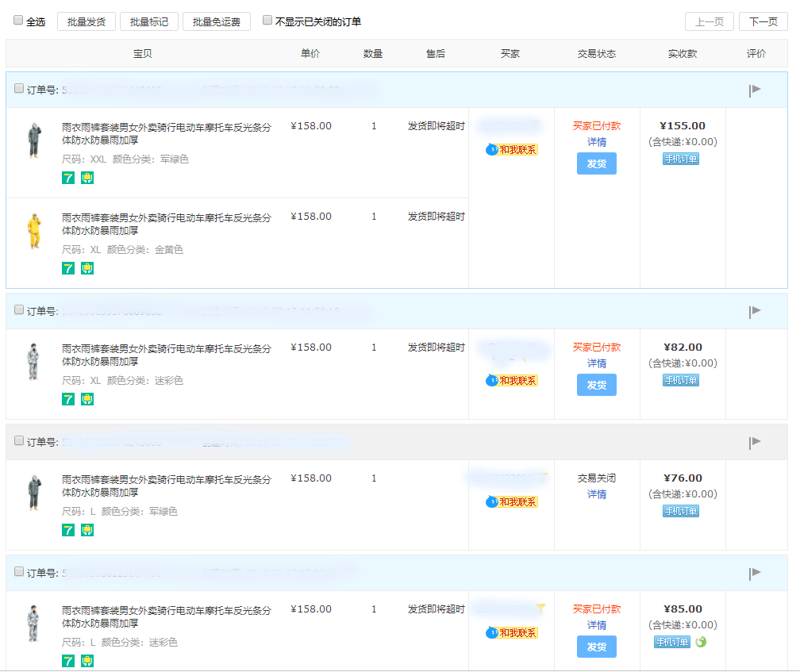800x672 pixels.
Task: Click the green "7" return-guarantee icon on first product
Action: click(x=67, y=178)
